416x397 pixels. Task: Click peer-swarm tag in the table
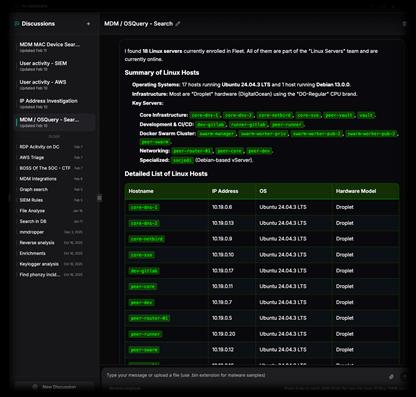coord(144,350)
